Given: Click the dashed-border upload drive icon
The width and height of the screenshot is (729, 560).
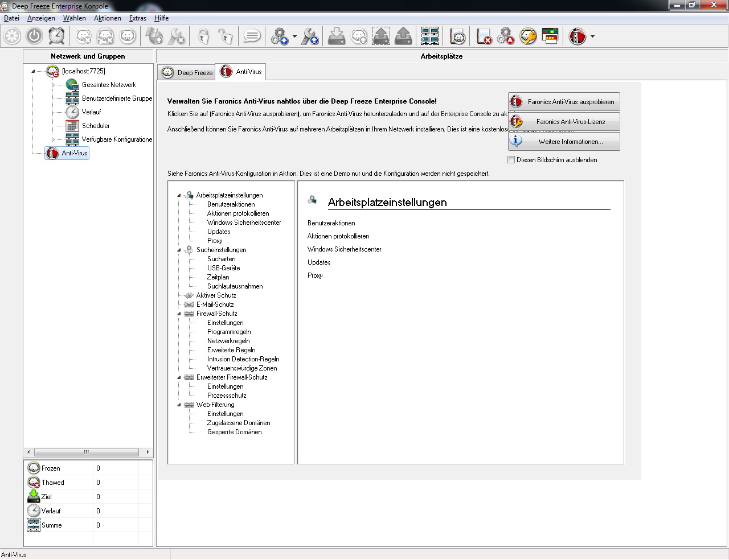Looking at the screenshot, I should [x=381, y=36].
